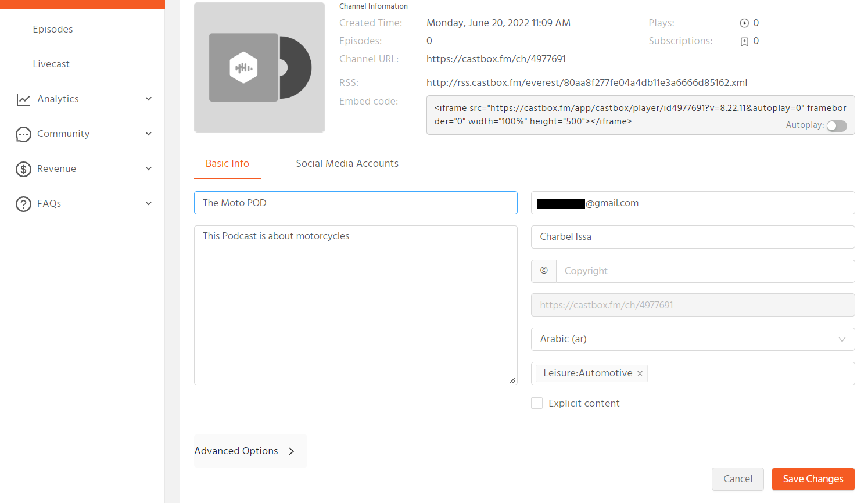Click the Plays count icon

point(744,23)
